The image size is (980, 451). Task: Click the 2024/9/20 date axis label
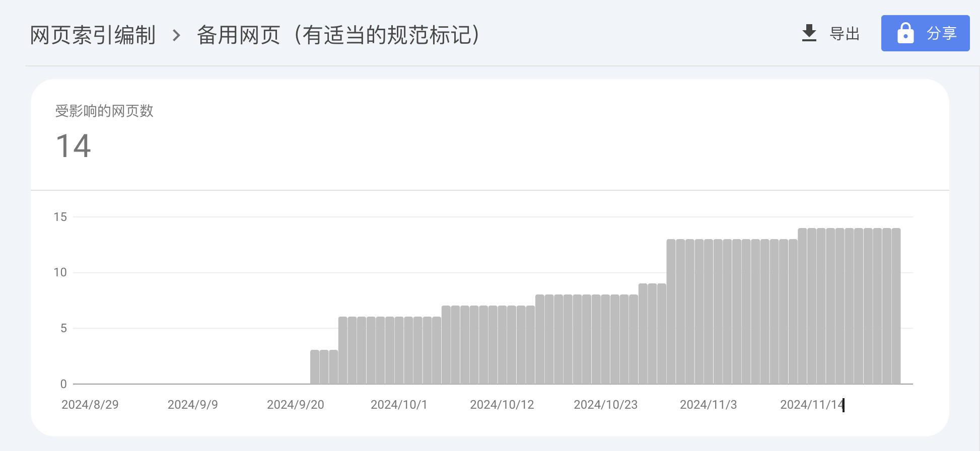(295, 405)
